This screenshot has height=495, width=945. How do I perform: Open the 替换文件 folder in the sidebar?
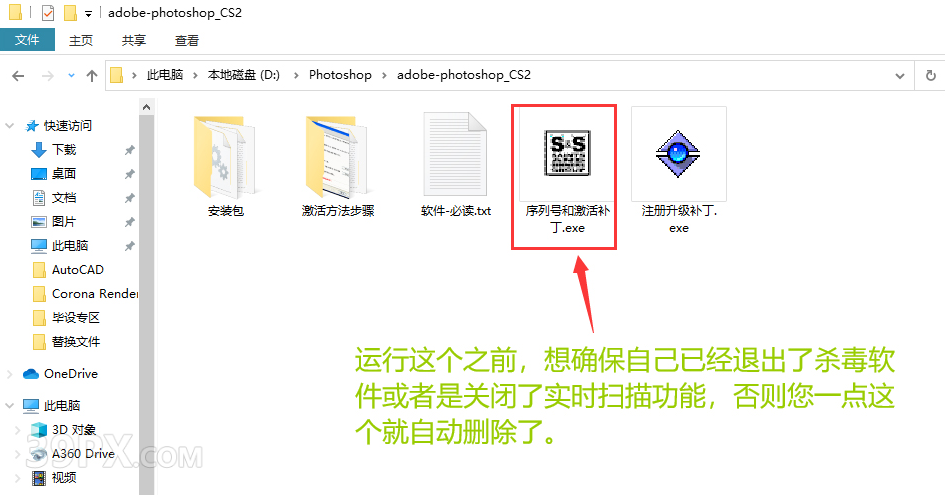tap(76, 342)
